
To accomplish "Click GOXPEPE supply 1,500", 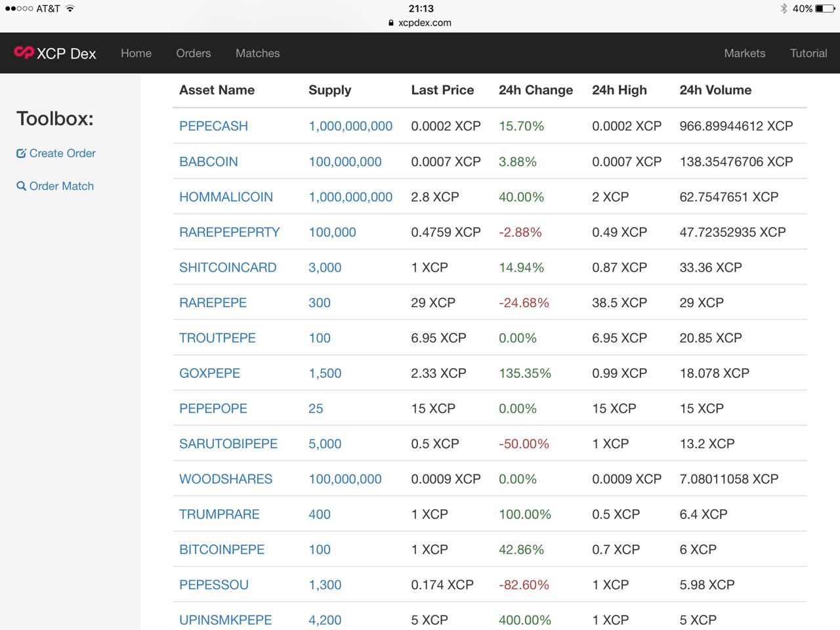I will 325,373.
